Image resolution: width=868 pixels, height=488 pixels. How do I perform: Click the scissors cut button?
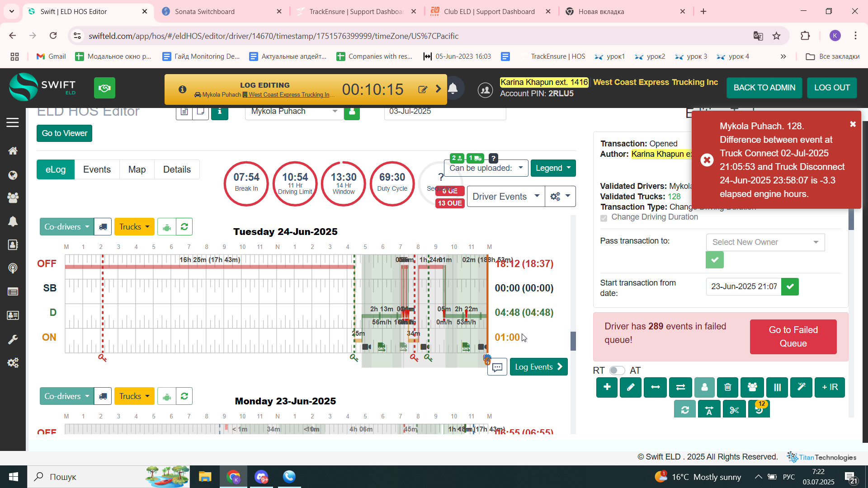coord(734,409)
